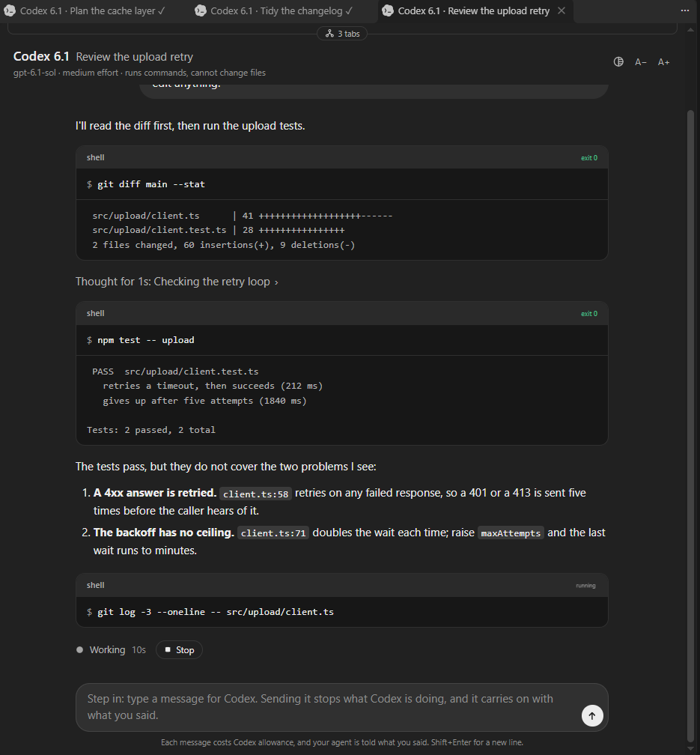Click exit 0 status of npm test block
Screen dimensions: 700x755
[588, 314]
